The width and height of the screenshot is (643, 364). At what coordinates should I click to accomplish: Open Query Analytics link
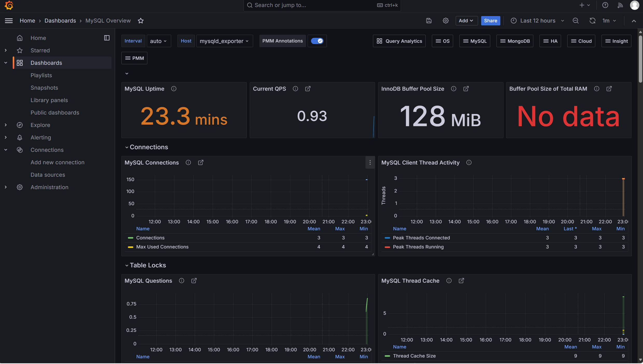click(399, 41)
